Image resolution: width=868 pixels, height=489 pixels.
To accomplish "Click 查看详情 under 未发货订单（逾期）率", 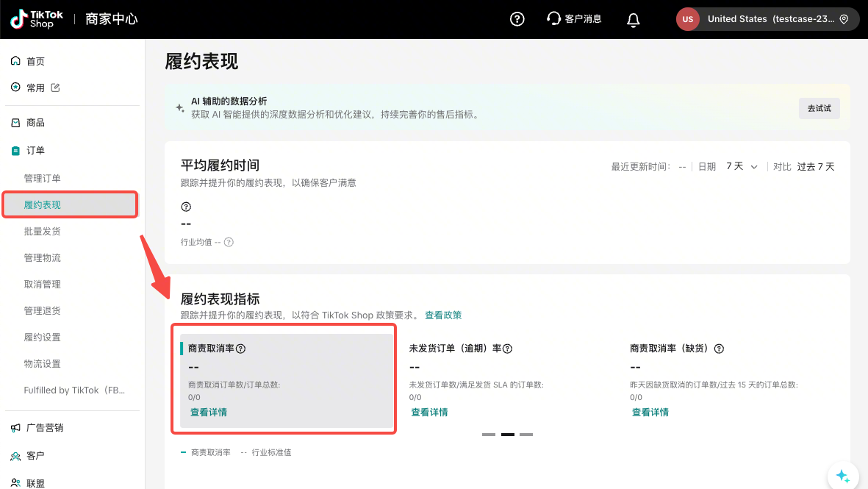I will 429,413.
